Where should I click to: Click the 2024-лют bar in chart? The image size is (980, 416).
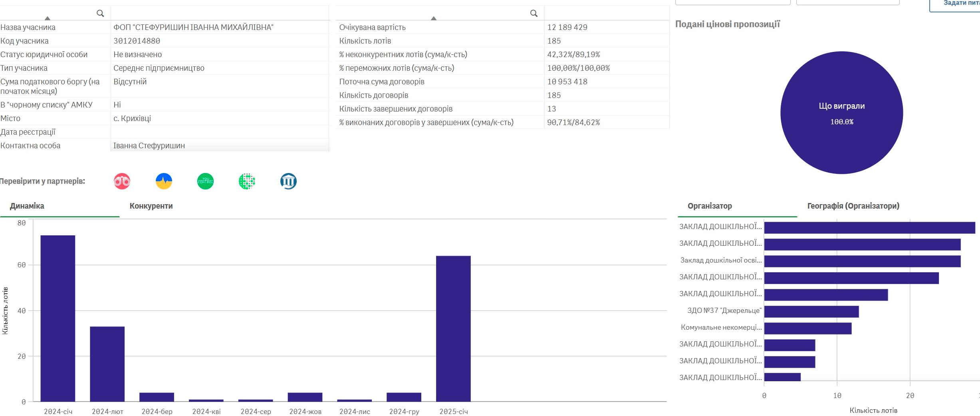pos(107,364)
